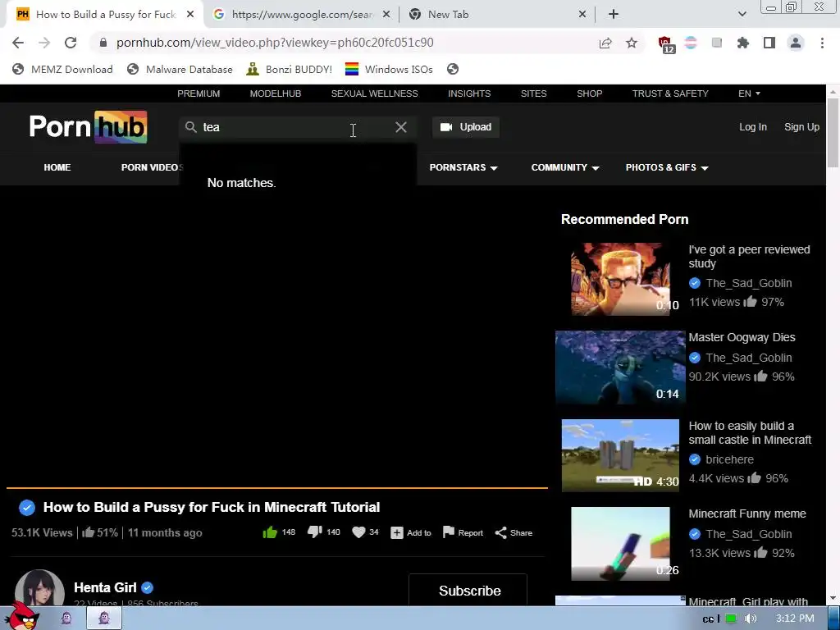Open the Share options
Screen dimensions: 840x630
(x=514, y=532)
